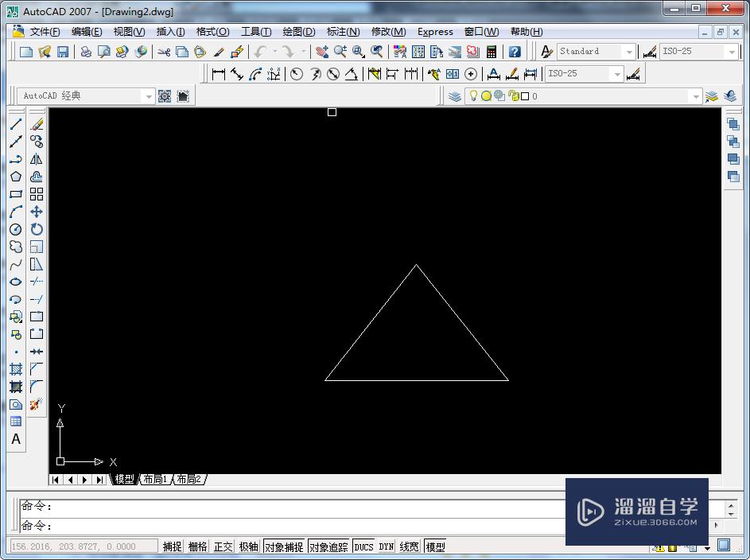Image resolution: width=750 pixels, height=560 pixels.
Task: Select the Erase tool
Action: (x=37, y=124)
